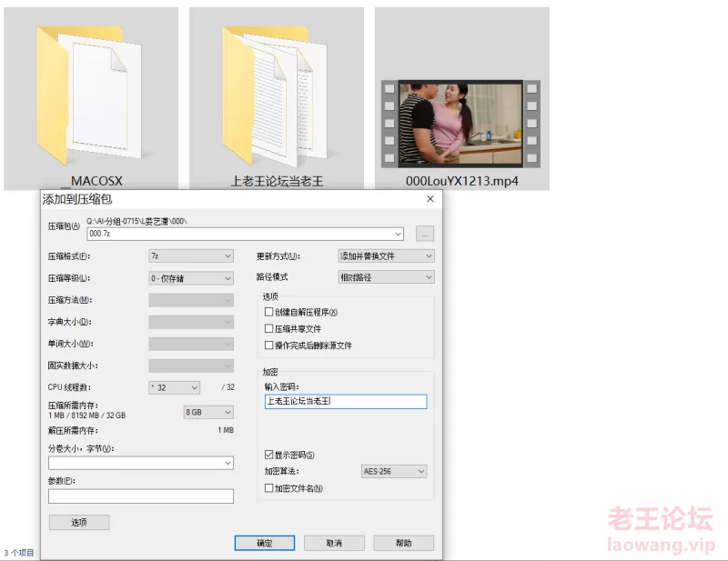Open the CPU 线程数 dropdown showing 32
Viewport: 728px width, 561px height.
(174, 387)
